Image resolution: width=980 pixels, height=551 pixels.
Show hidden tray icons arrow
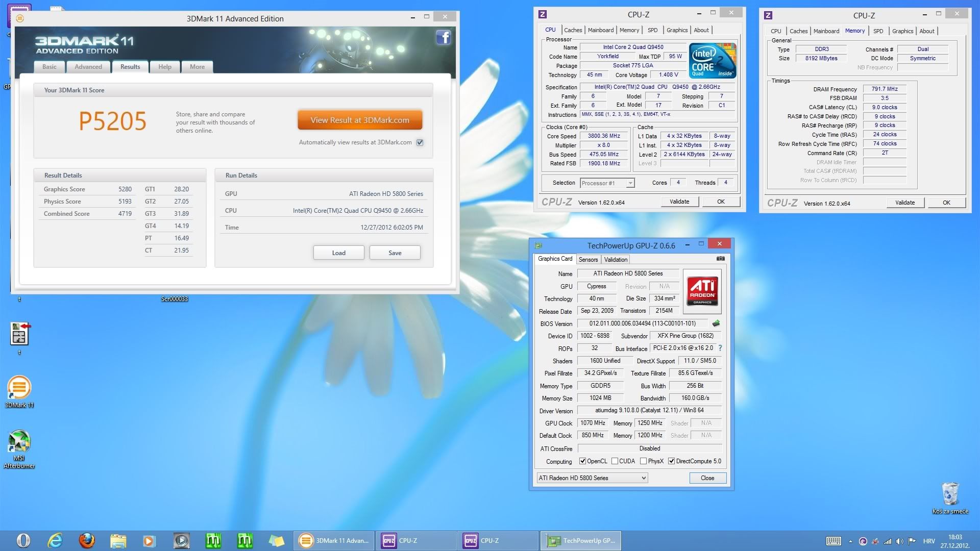pyautogui.click(x=850, y=541)
